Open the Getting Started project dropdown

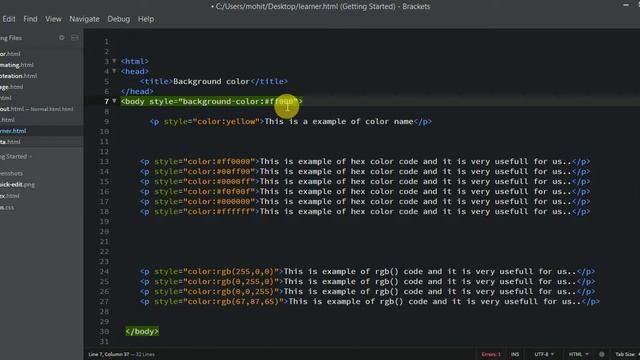(x=16, y=156)
